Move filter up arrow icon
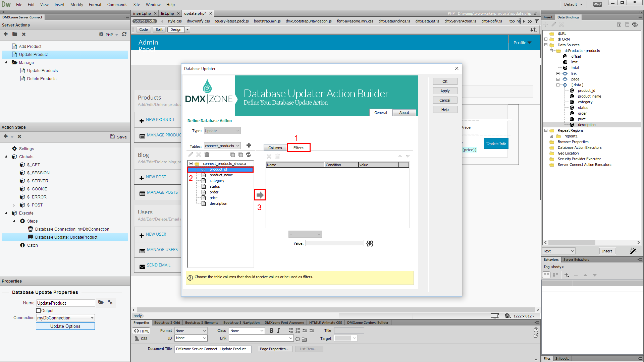Viewport: 644px width, 362px height. [x=400, y=156]
